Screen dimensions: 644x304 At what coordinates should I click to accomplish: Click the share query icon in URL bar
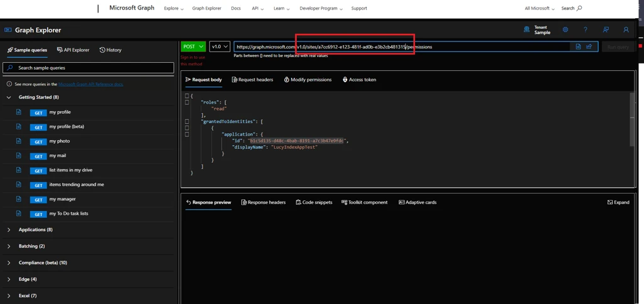[589, 46]
